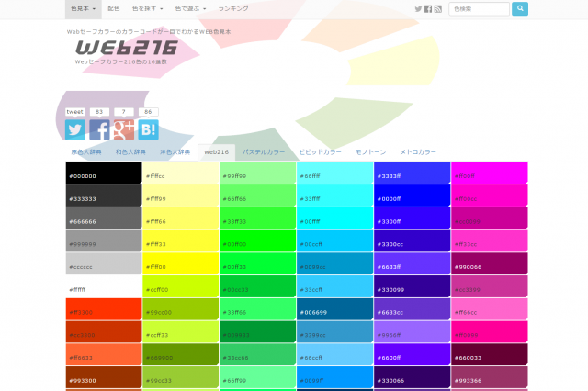Select the pure green #00ff00 swatch
The height and width of the screenshot is (391, 588).
point(258,240)
